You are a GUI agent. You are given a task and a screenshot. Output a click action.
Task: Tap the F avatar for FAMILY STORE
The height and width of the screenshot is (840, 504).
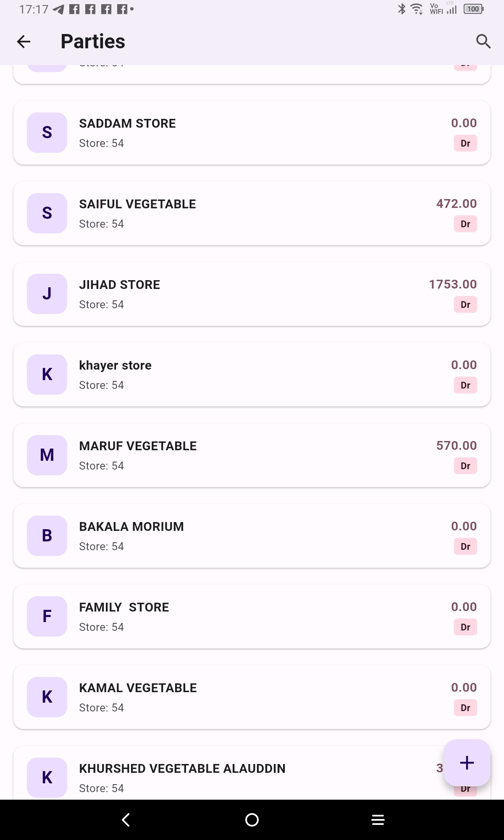click(x=47, y=617)
